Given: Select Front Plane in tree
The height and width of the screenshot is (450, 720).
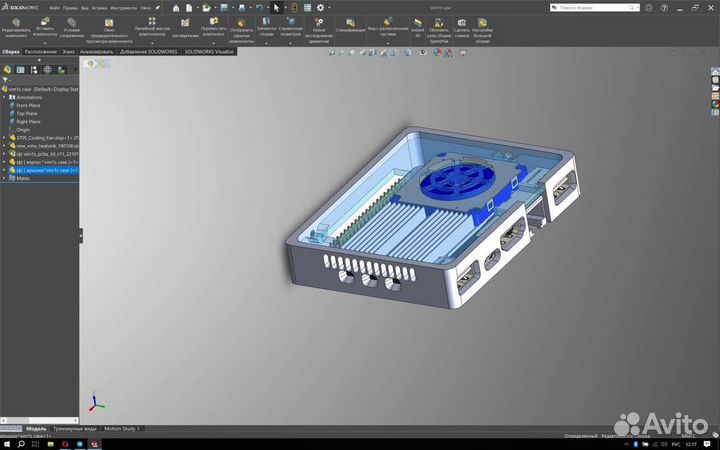Looking at the screenshot, I should tap(28, 106).
